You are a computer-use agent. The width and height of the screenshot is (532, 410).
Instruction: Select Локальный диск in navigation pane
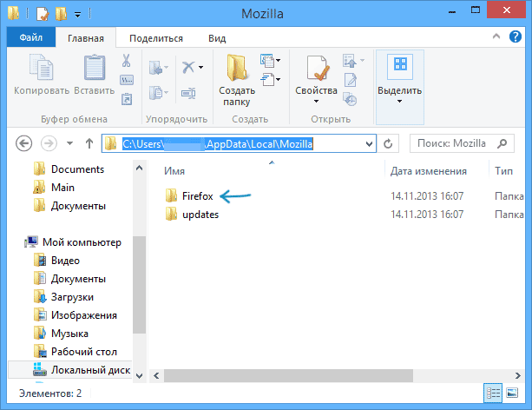tap(69, 369)
